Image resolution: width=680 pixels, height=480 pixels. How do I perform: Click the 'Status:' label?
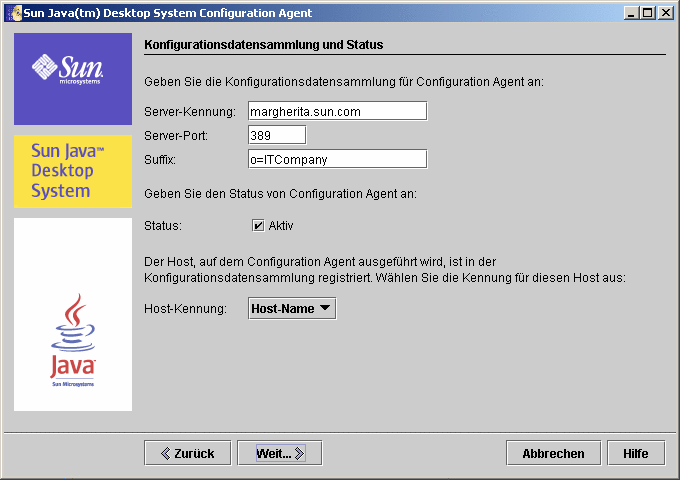point(163,225)
